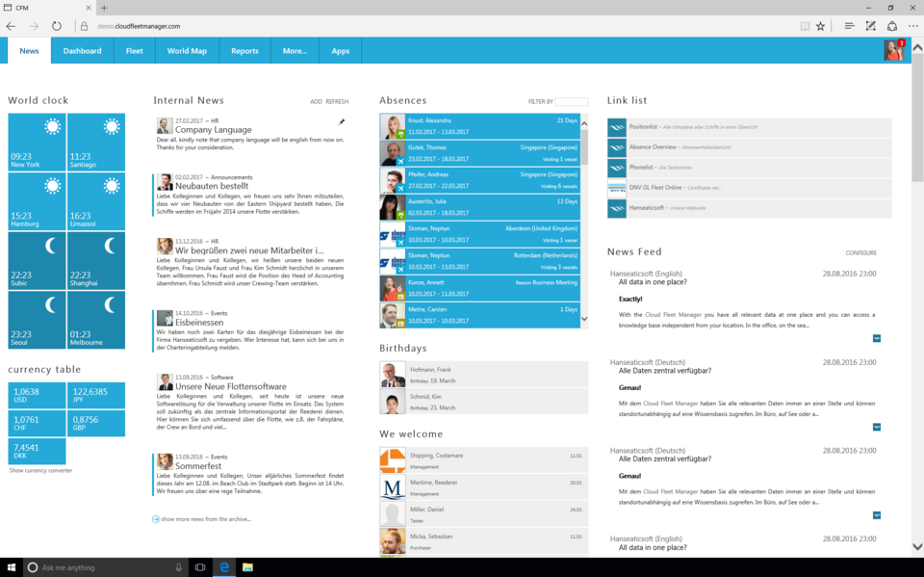Click REFRESH in Internal News

(337, 101)
